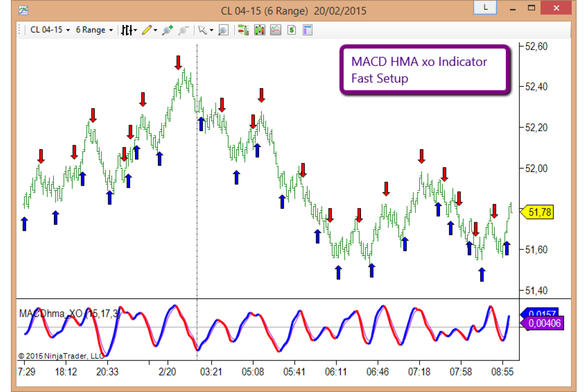
Task: Select the MACDhma_XO (15,17,3) indicator label
Action: (70, 314)
